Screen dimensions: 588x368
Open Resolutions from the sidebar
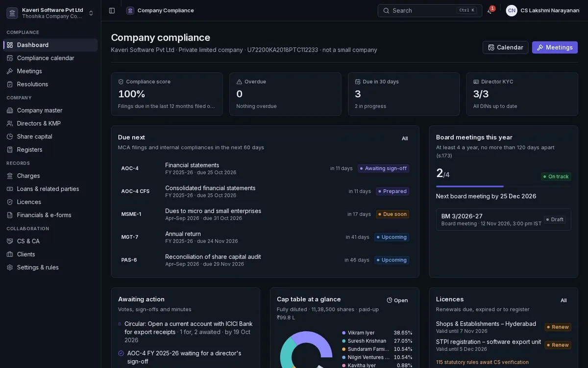(x=50, y=84)
